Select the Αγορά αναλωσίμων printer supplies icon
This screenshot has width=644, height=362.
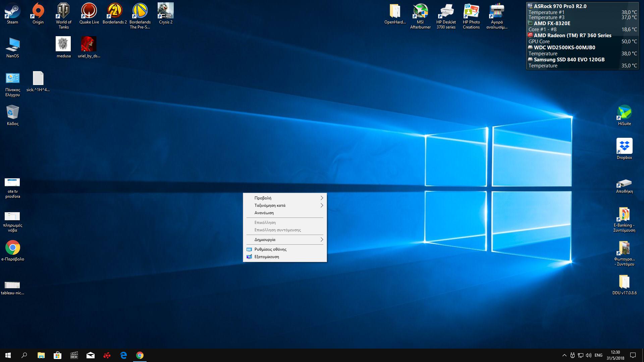497,16
